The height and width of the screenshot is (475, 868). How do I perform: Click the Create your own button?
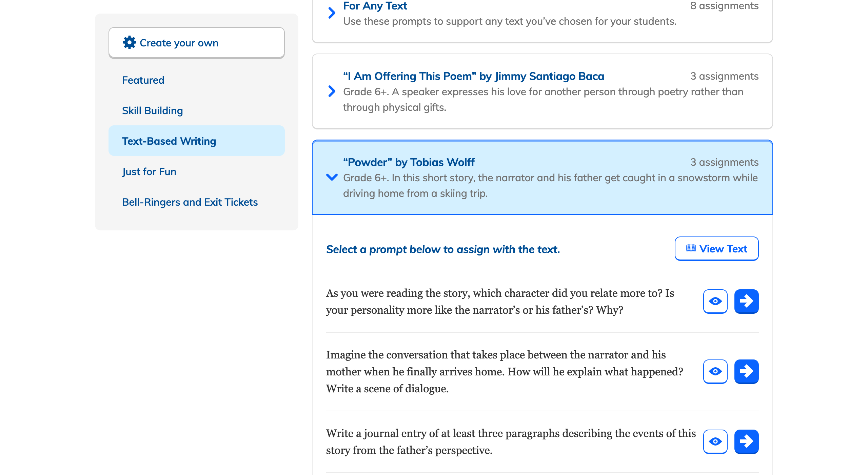pyautogui.click(x=197, y=43)
